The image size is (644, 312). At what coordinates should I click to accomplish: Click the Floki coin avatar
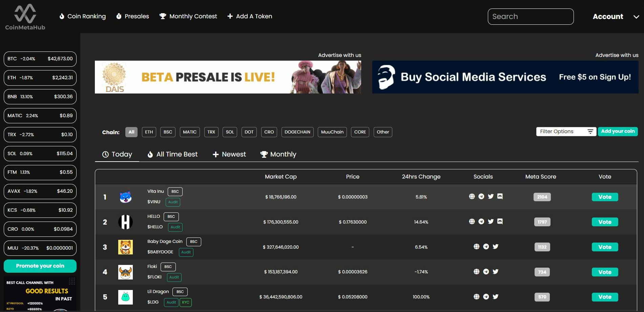click(x=125, y=272)
